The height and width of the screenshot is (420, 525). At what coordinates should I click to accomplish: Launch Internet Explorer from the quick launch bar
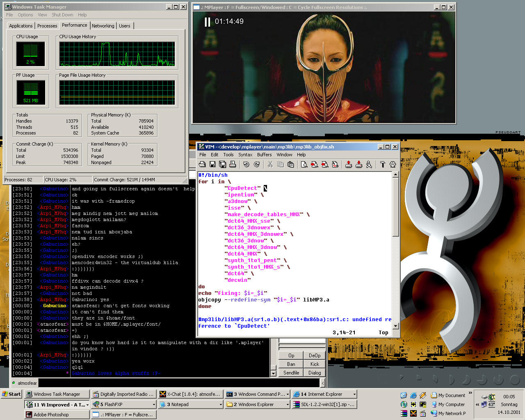(413, 395)
